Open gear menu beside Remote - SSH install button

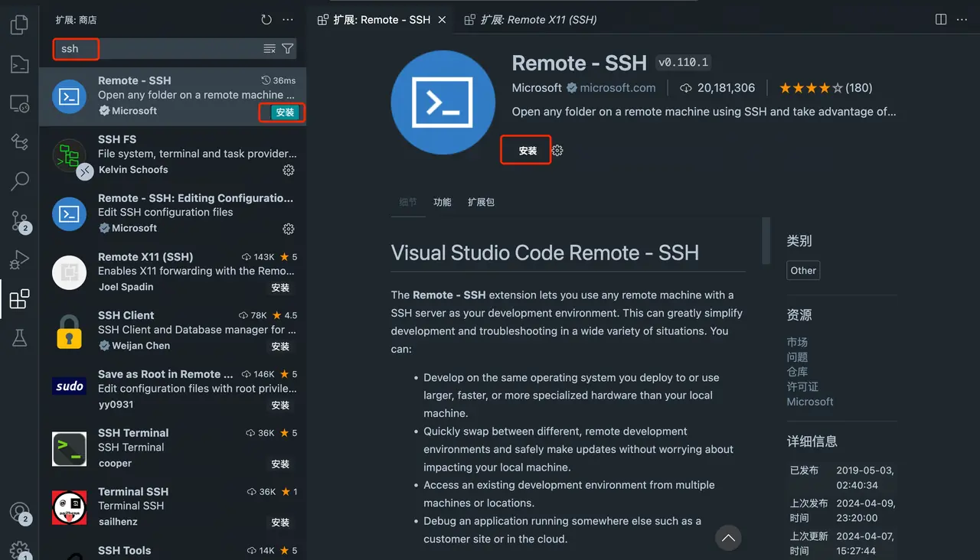click(x=557, y=151)
